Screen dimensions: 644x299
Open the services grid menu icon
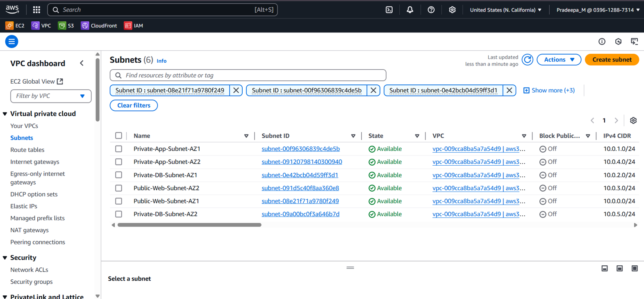pos(36,9)
